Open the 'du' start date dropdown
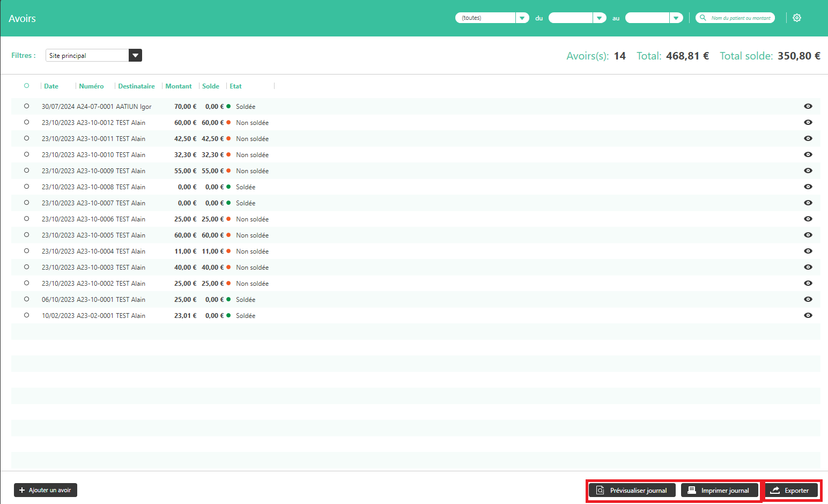Image resolution: width=828 pixels, height=504 pixels. point(599,18)
